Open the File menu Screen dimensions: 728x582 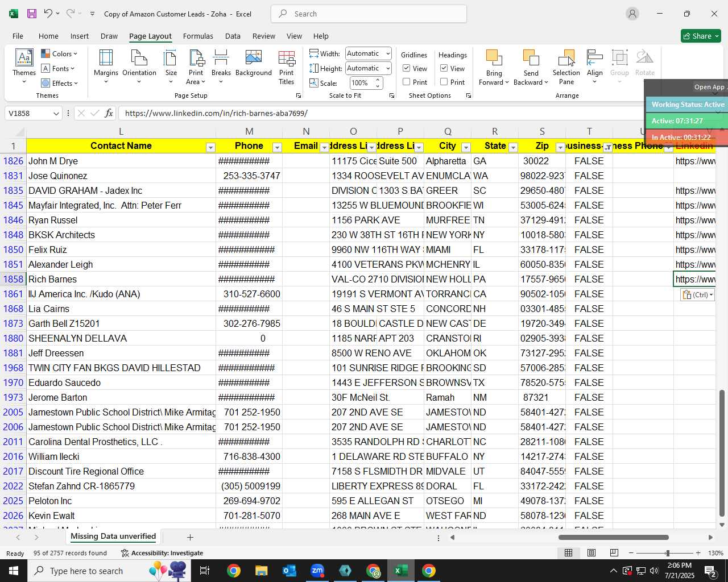point(18,36)
